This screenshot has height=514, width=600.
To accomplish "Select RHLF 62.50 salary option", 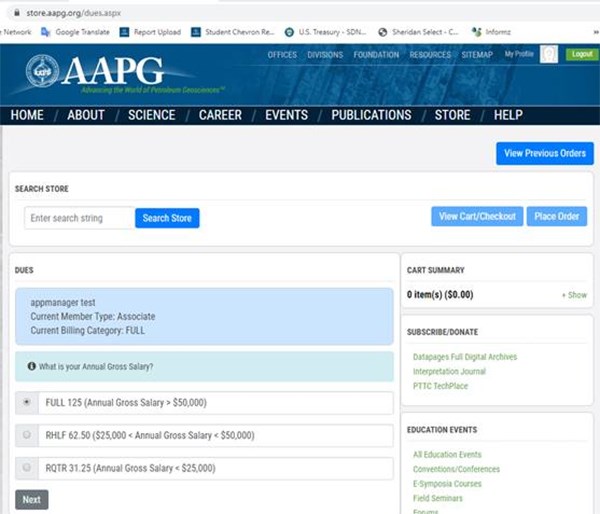I will coord(26,435).
